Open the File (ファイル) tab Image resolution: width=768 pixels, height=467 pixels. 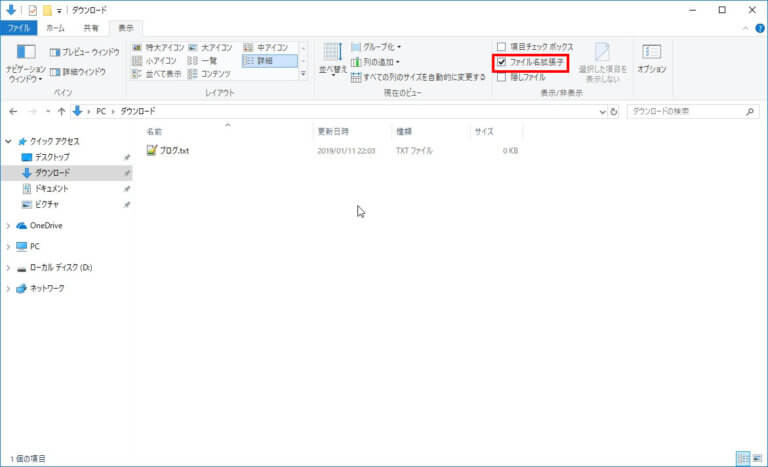pos(19,28)
